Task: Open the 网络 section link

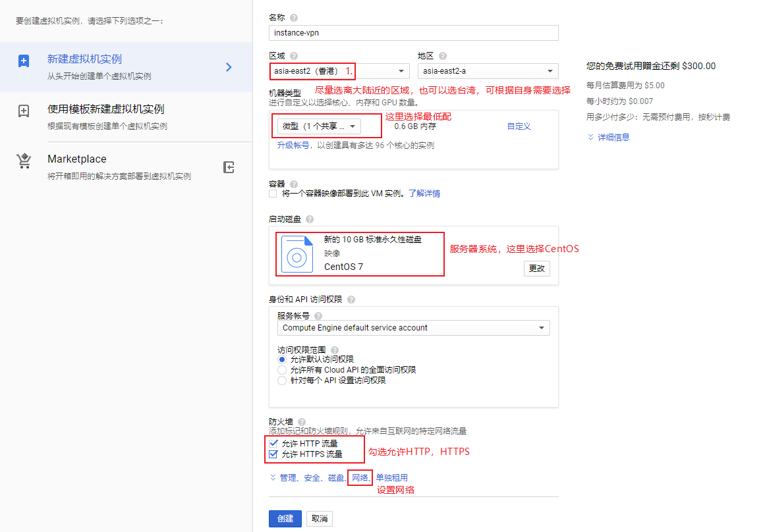Action: 360,478
